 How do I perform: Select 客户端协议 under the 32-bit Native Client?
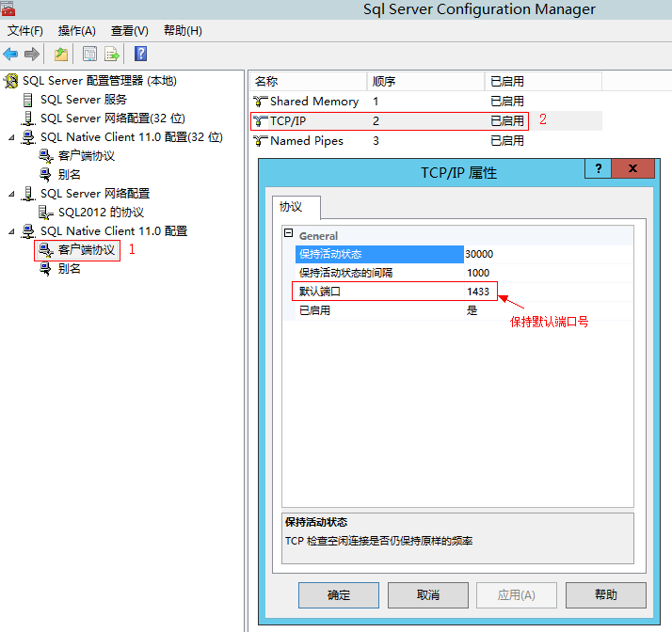[87, 156]
